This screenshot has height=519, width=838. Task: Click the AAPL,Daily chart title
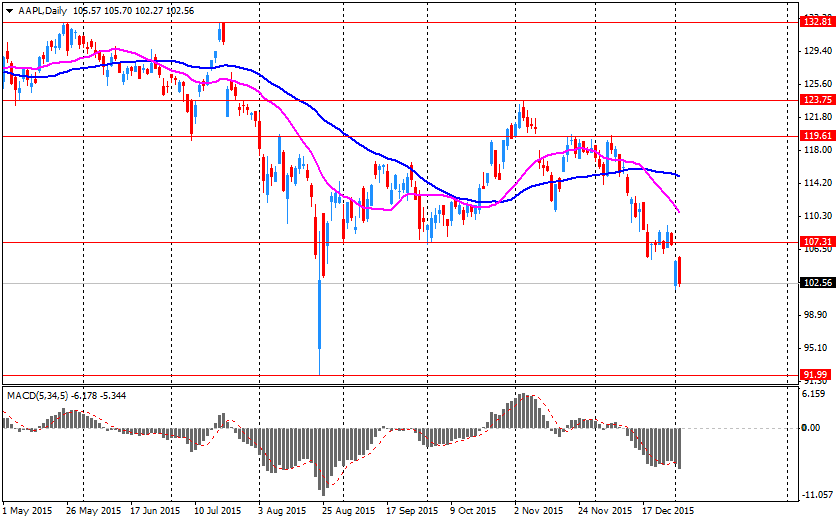(x=43, y=11)
